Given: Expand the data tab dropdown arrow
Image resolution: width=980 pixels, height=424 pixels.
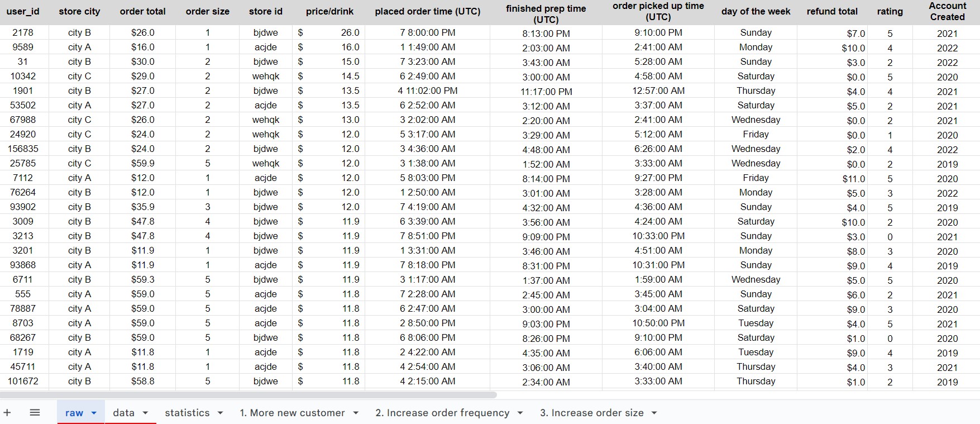Looking at the screenshot, I should (145, 413).
